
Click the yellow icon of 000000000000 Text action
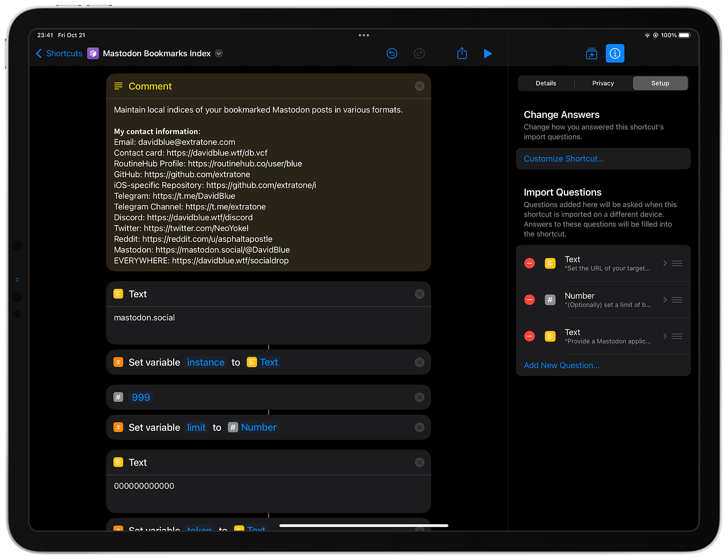point(118,462)
